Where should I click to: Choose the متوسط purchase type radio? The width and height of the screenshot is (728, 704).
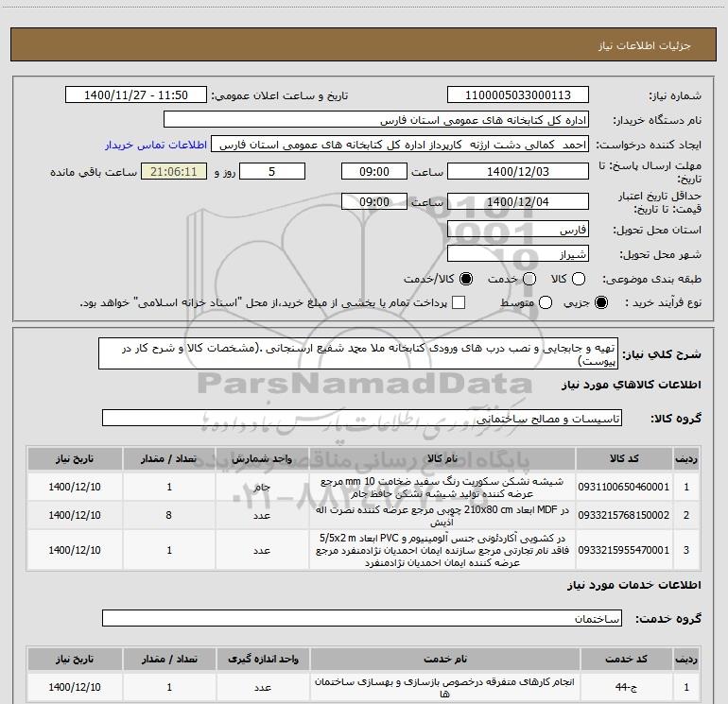[546, 303]
